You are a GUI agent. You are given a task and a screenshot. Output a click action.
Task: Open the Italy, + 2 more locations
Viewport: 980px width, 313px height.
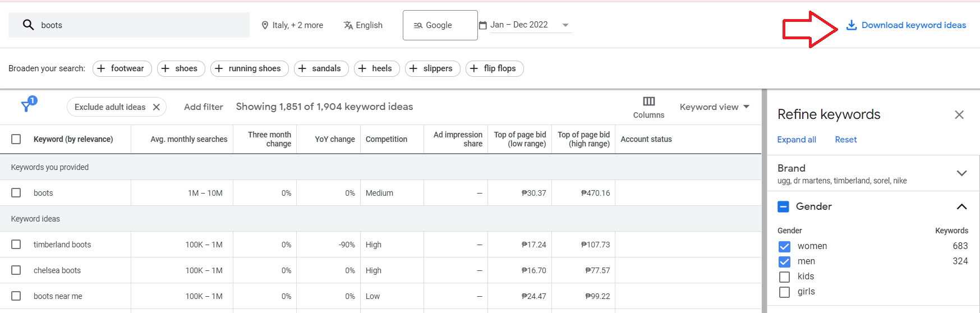pos(292,25)
